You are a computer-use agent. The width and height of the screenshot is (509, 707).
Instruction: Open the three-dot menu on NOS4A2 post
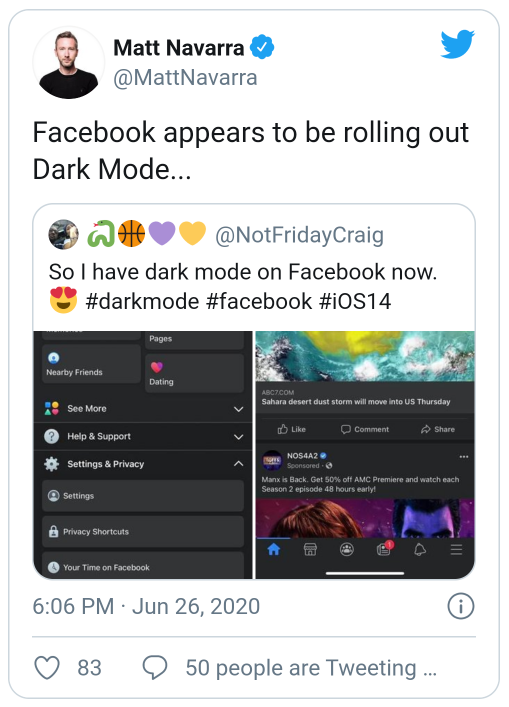coord(464,456)
